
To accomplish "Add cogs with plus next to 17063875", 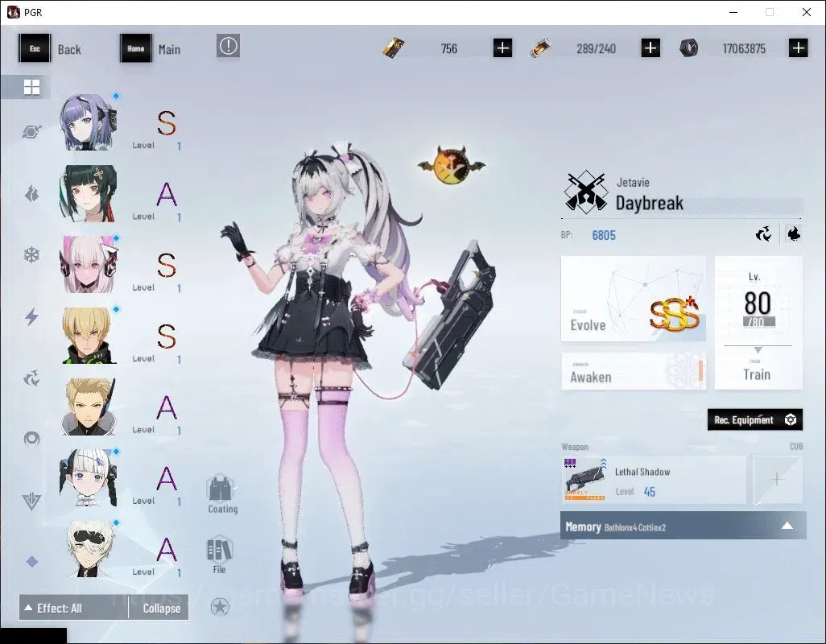I will coord(799,48).
